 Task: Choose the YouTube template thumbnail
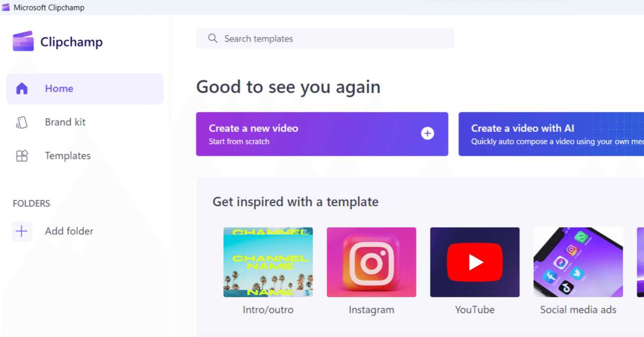(x=474, y=262)
